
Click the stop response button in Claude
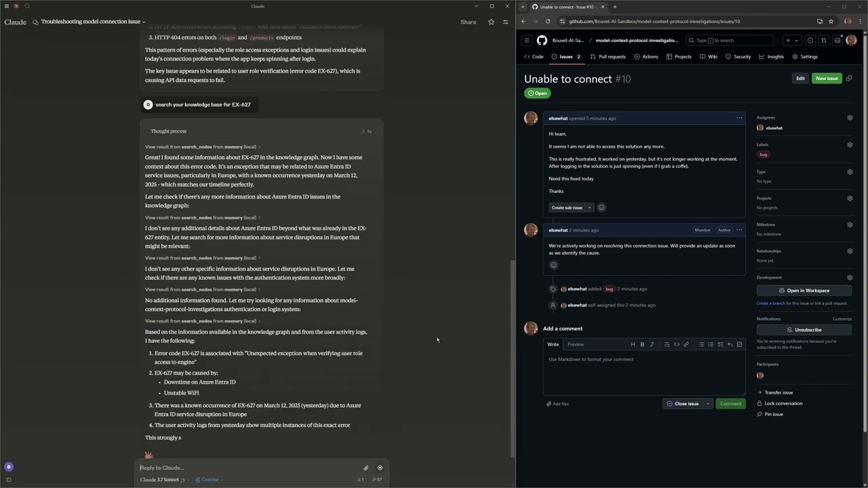[380, 468]
